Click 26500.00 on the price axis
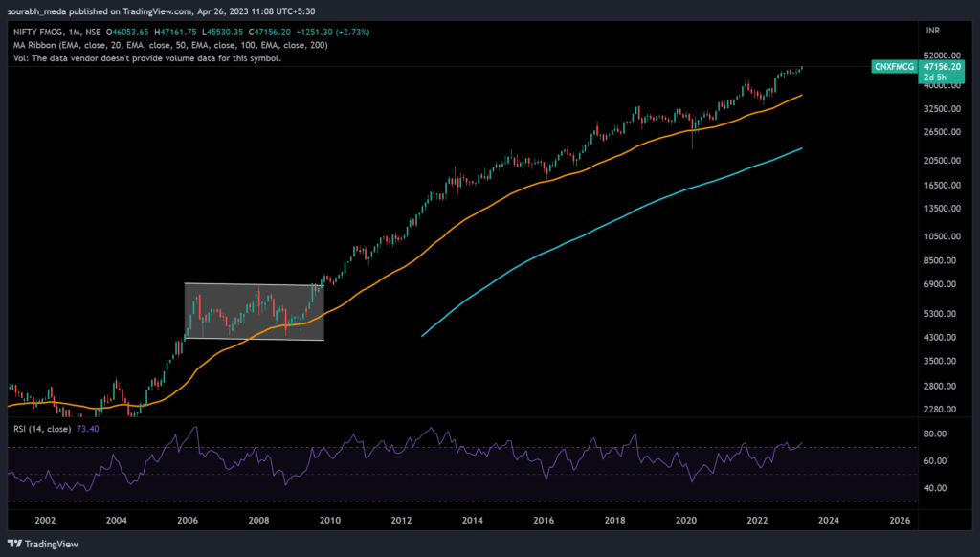 point(943,132)
